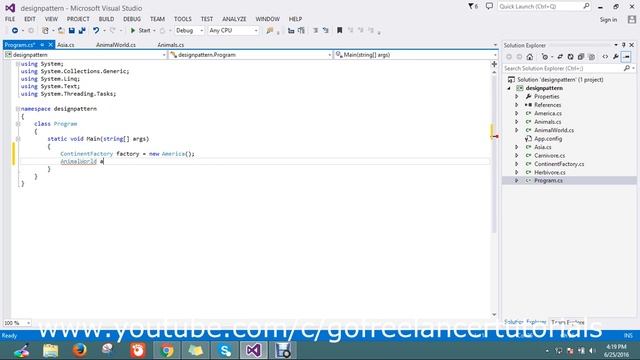
Task: Select Animals.cs in Solution Explorer
Action: (547, 122)
